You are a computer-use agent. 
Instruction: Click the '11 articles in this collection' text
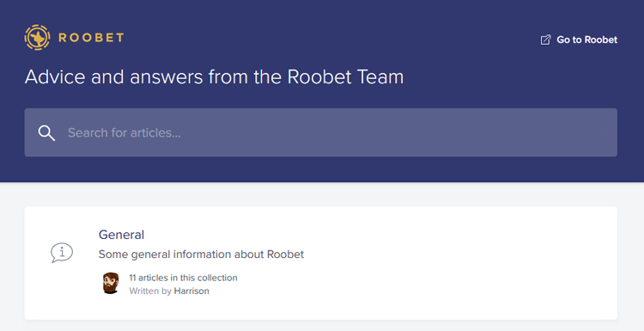[x=183, y=278]
